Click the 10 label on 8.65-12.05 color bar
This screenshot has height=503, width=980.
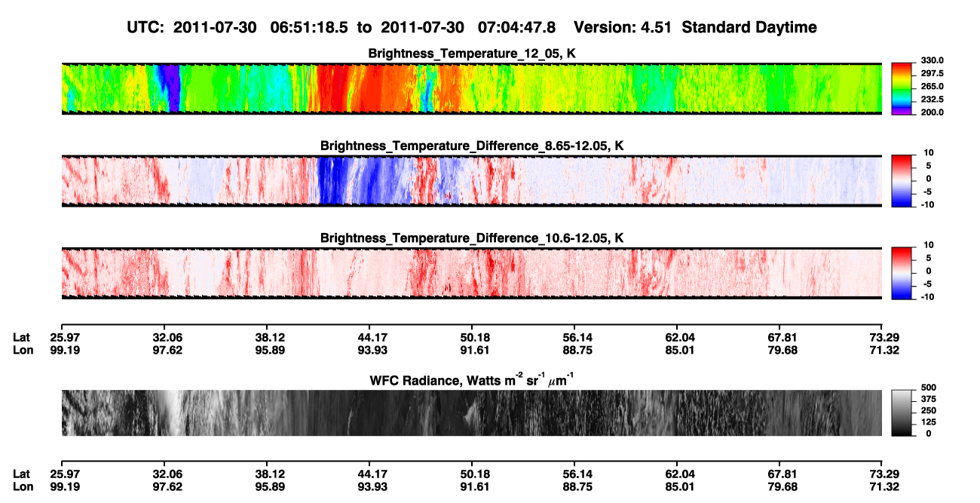(929, 152)
